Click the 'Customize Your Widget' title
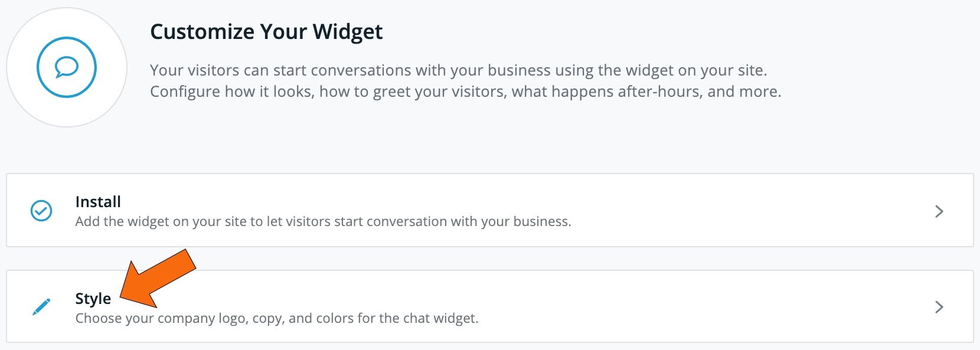The height and width of the screenshot is (350, 980). (266, 31)
